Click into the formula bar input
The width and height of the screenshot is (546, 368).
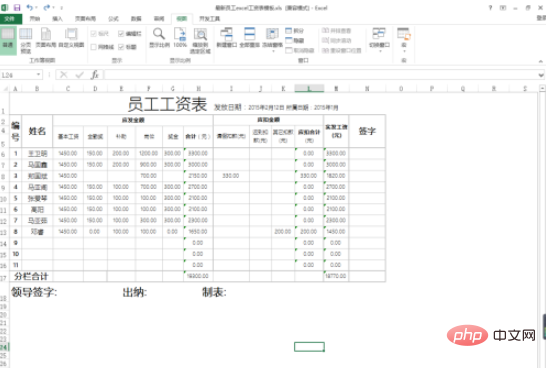[x=320, y=75]
